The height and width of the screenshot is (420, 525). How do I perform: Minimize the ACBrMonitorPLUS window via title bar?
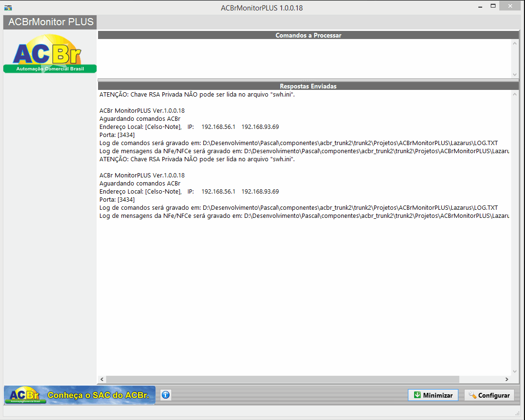pyautogui.click(x=480, y=6)
